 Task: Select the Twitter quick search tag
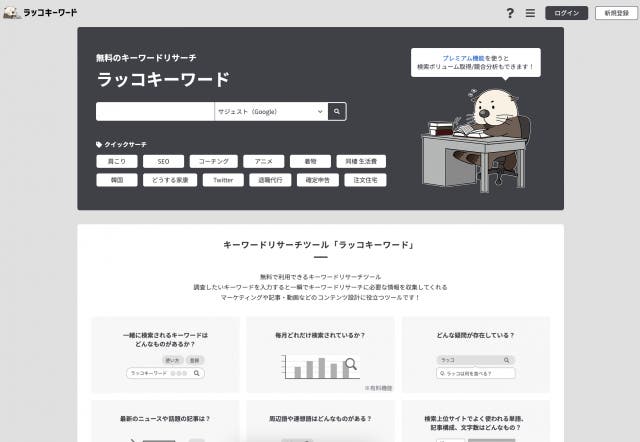point(223,180)
